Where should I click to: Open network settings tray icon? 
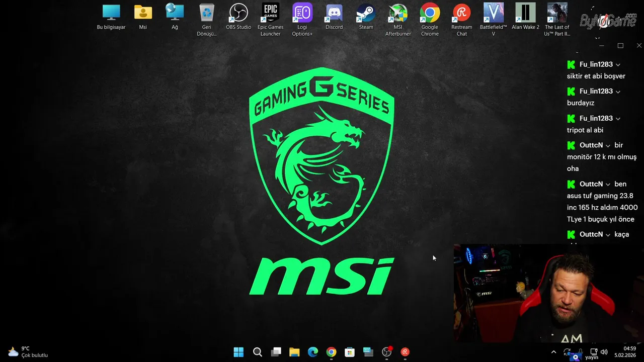click(594, 351)
